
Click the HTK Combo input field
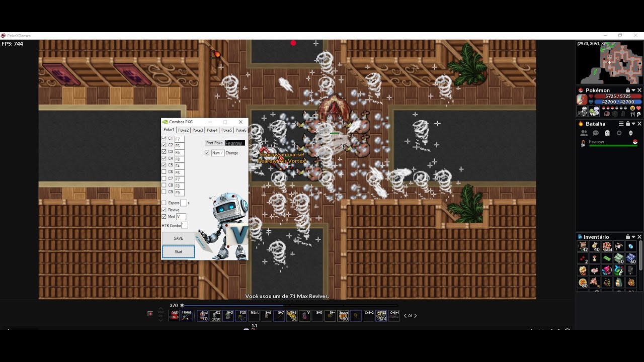pos(185,225)
